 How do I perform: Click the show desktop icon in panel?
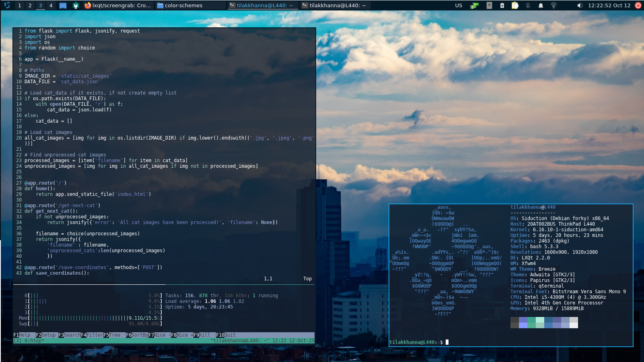[x=63, y=5]
